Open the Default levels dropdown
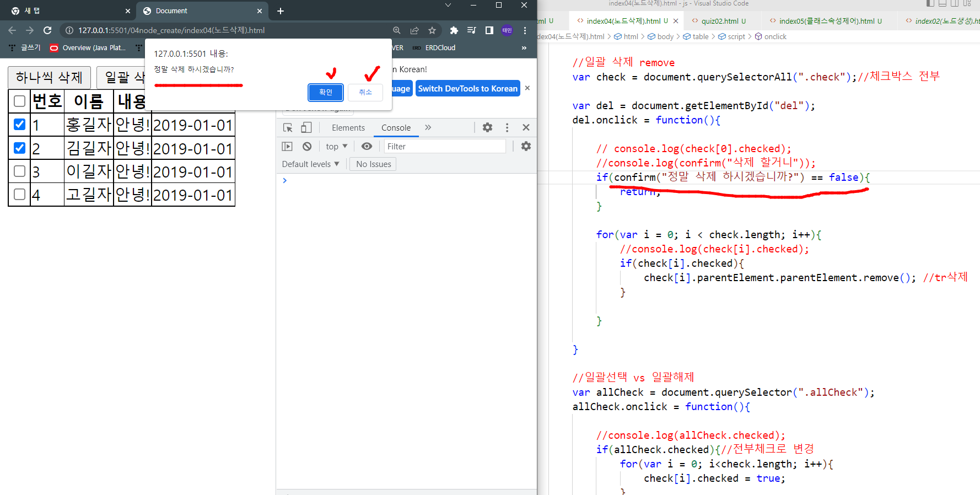 [310, 164]
